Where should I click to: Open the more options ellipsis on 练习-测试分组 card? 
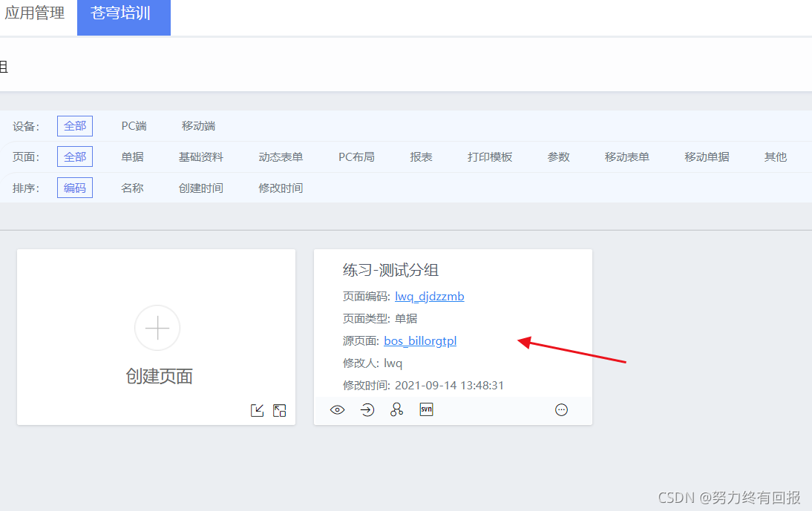click(x=561, y=410)
